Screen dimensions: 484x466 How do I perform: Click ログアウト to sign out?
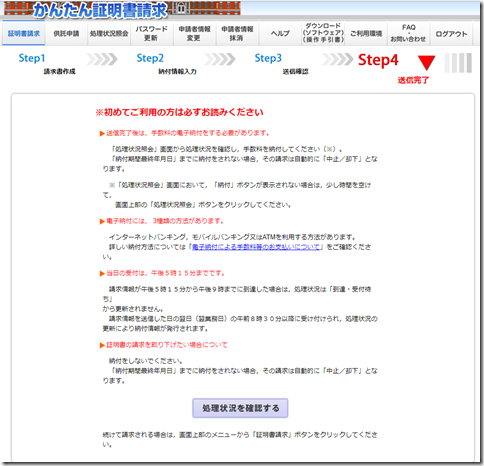click(x=451, y=33)
